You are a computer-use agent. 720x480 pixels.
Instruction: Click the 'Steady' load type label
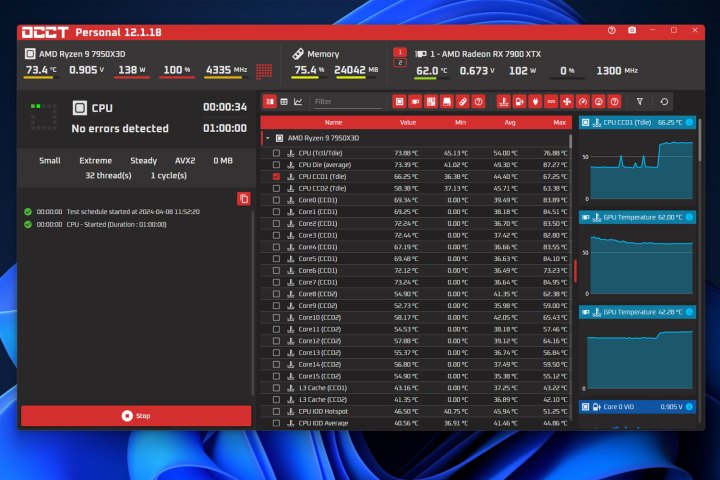click(143, 161)
